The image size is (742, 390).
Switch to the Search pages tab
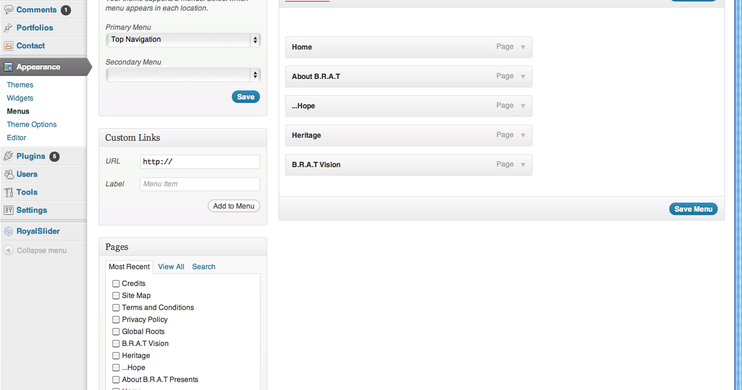[x=203, y=267]
